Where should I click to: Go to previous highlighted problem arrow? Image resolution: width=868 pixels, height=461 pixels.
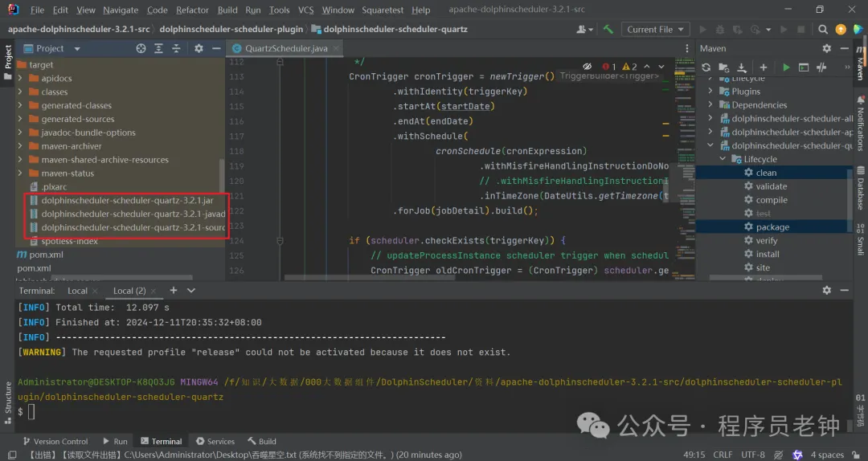pyautogui.click(x=646, y=67)
